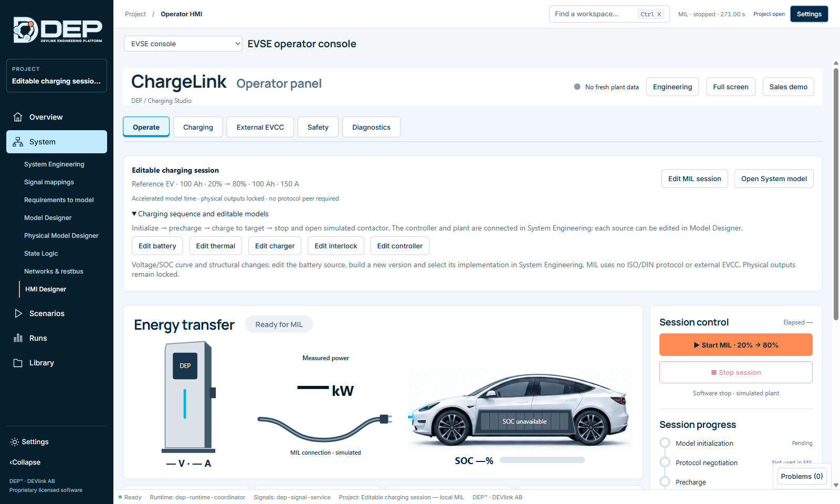Click the page vertical scrollbar
The height and width of the screenshot is (504, 840).
pyautogui.click(x=836, y=194)
